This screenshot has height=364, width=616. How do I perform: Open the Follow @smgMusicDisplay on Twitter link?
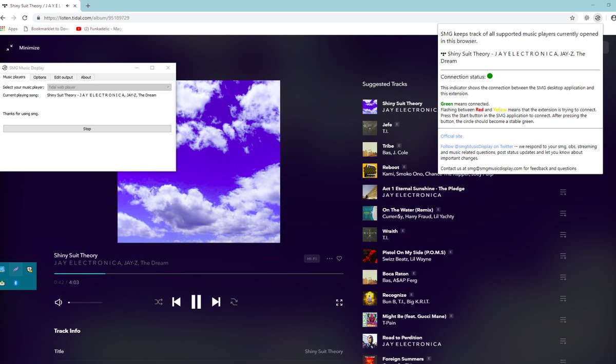tap(477, 146)
